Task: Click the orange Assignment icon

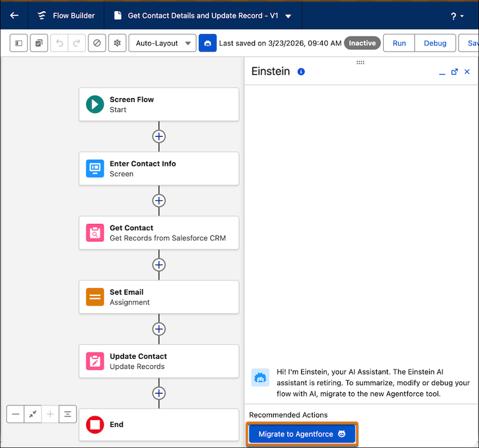Action: pyautogui.click(x=95, y=297)
